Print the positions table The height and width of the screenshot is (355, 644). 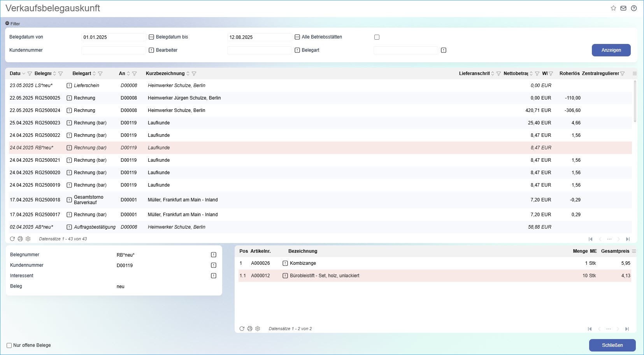click(x=250, y=329)
